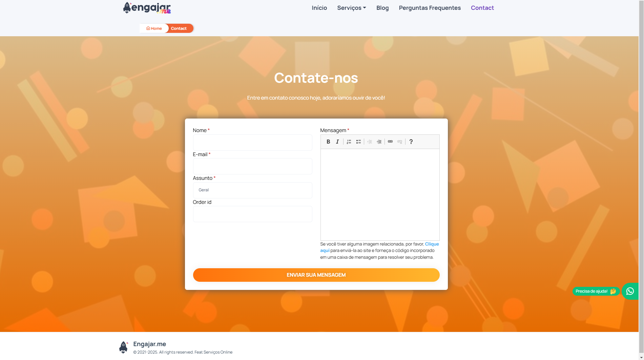The height and width of the screenshot is (360, 644).
Task: Toggle bold formatting in the message editor
Action: (x=328, y=142)
